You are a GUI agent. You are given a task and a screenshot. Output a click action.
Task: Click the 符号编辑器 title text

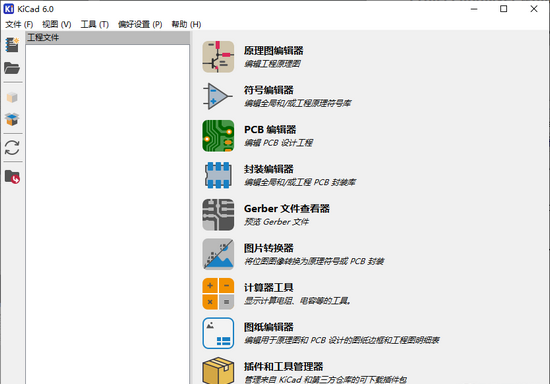tap(269, 90)
